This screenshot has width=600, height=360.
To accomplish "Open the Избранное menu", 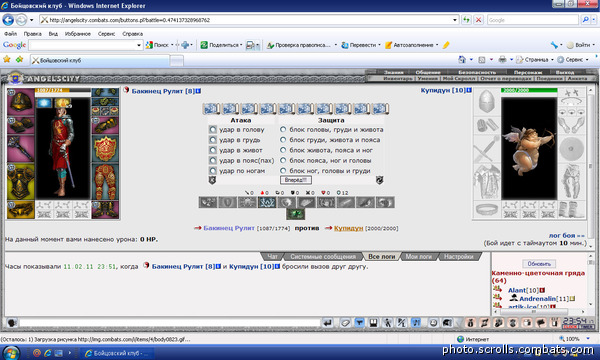I will 78,34.
